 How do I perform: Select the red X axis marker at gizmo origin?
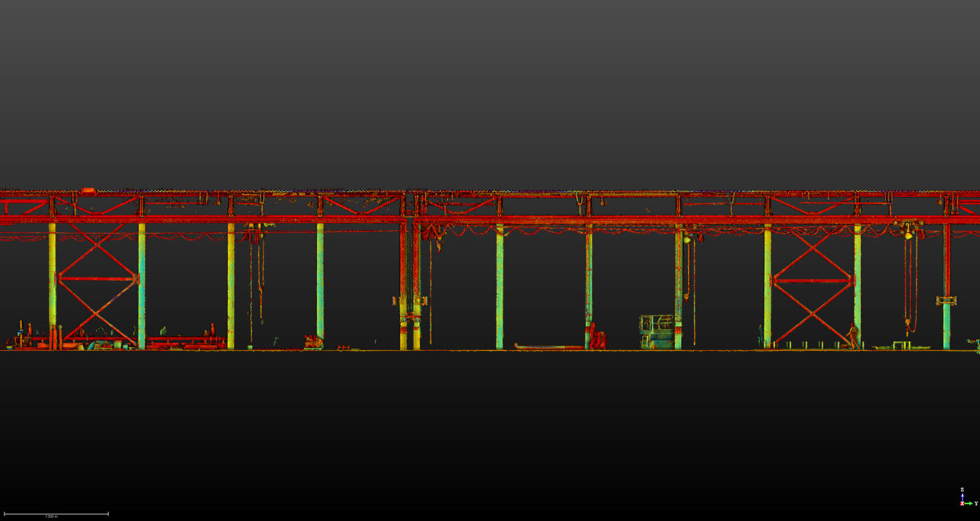point(962,503)
